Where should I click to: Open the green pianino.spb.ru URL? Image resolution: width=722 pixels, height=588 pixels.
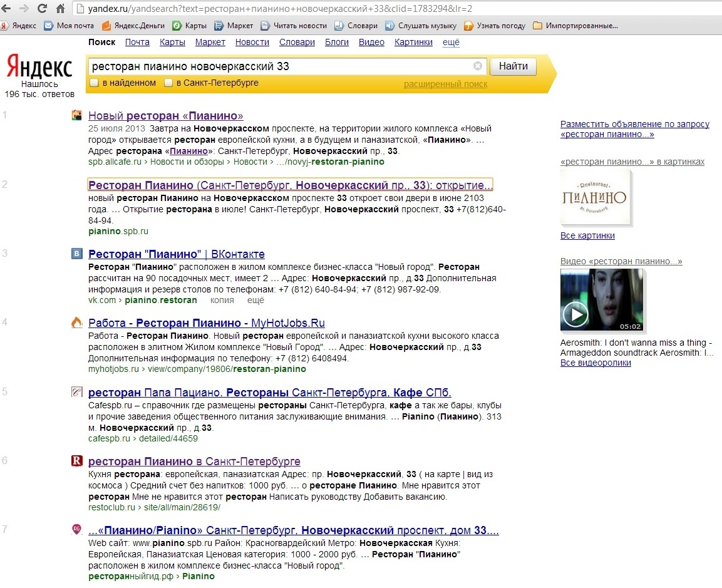pos(118,231)
